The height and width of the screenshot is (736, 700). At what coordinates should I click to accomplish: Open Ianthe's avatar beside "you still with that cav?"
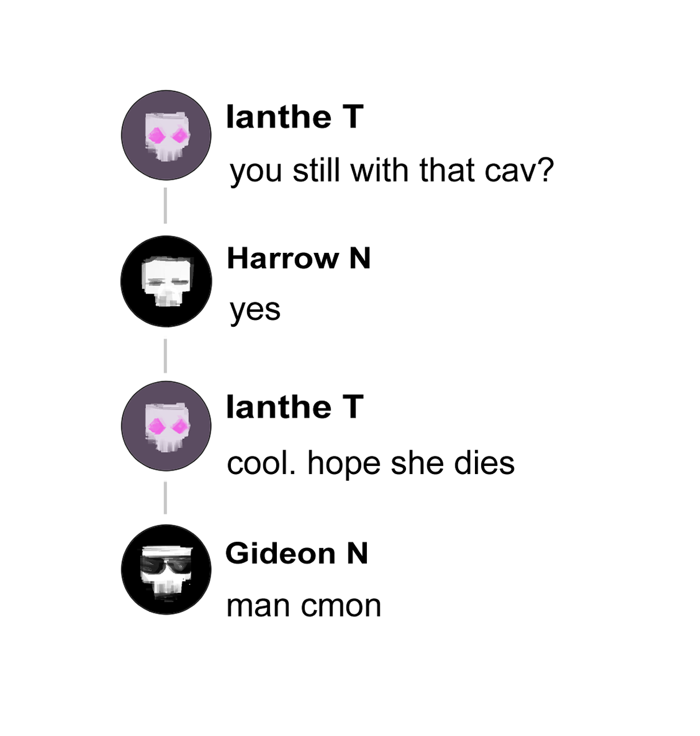click(166, 135)
